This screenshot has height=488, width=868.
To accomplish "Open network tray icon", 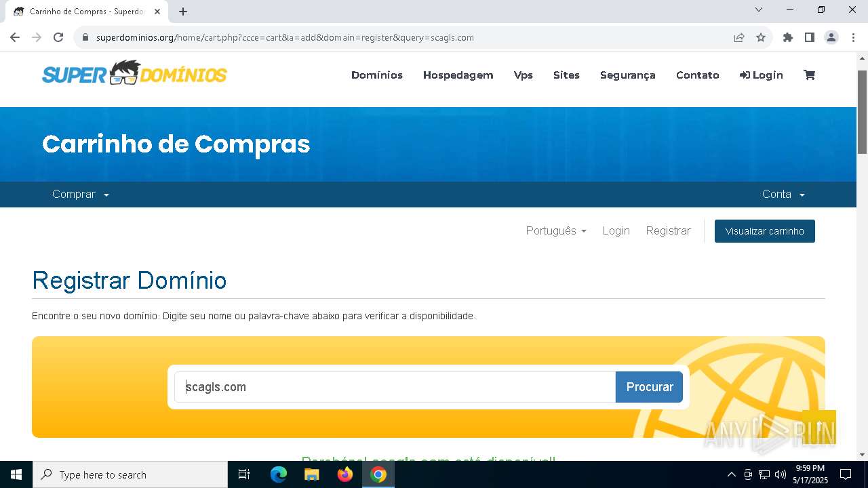I will point(764,474).
